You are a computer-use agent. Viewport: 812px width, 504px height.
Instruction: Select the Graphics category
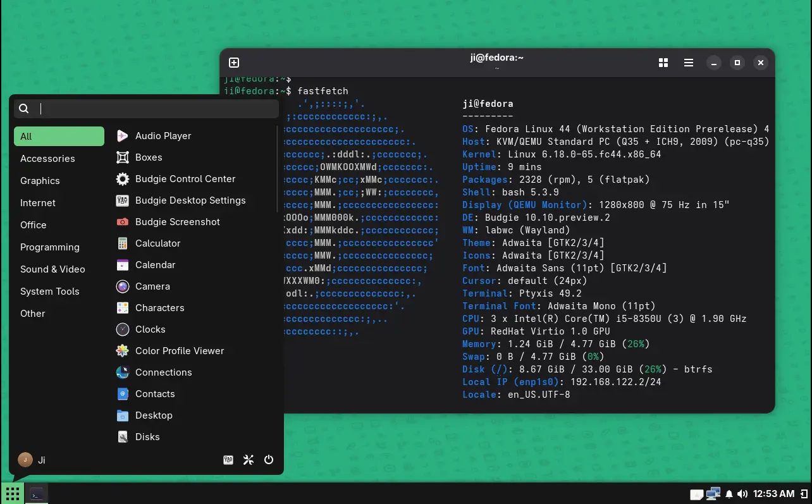(x=40, y=181)
